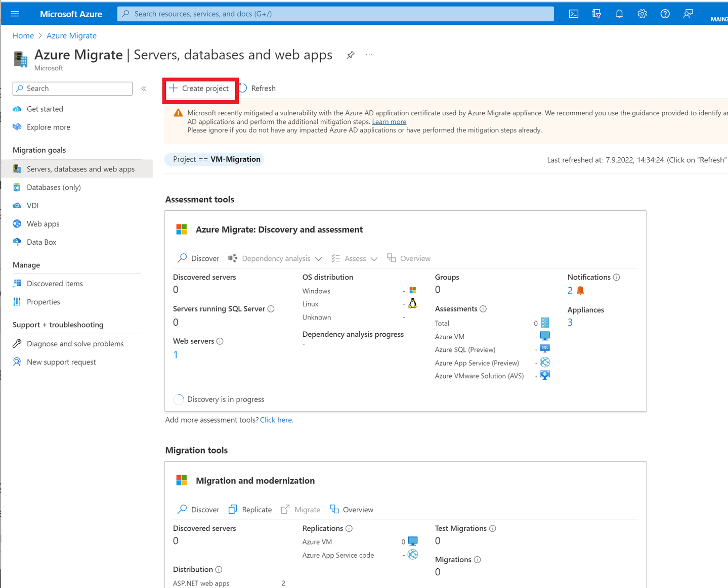Show info tooltip for Replications

point(349,528)
